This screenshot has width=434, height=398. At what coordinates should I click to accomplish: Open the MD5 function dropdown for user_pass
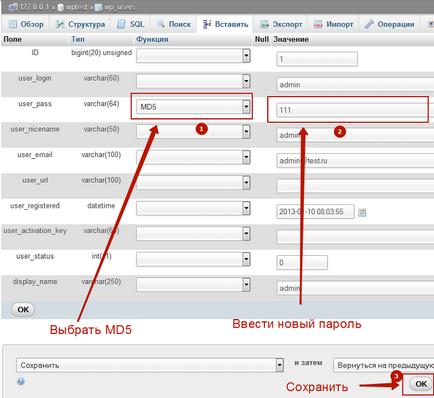click(193, 107)
